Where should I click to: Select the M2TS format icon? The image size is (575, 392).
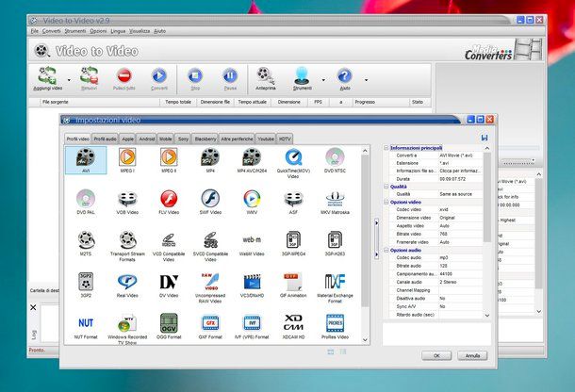pos(86,243)
